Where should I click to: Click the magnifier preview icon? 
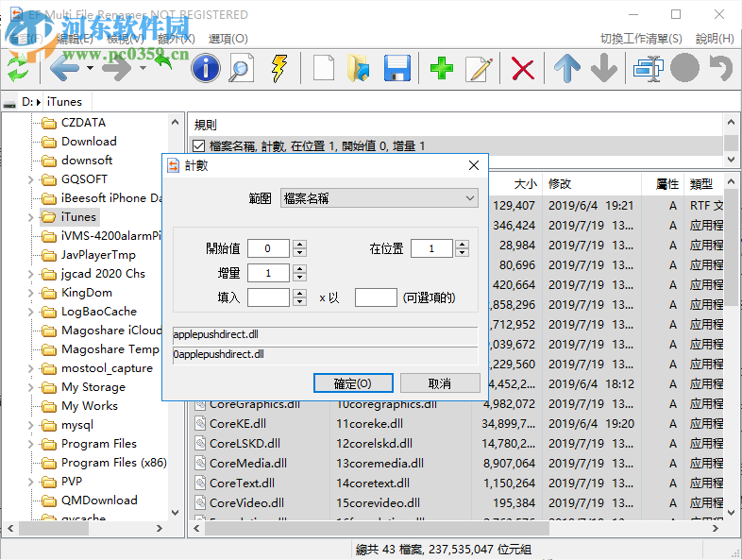(x=242, y=68)
